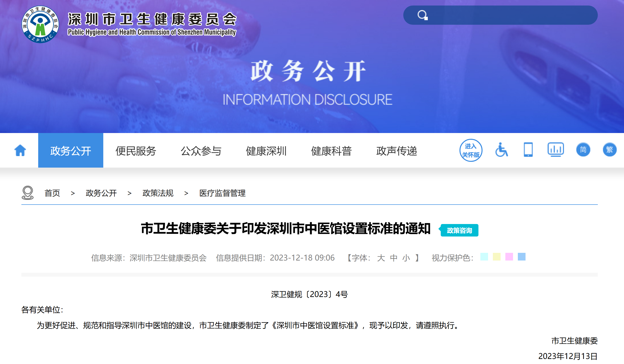This screenshot has height=364, width=624.
Task: Open the 便民服务 navigation menu
Action: pos(136,151)
